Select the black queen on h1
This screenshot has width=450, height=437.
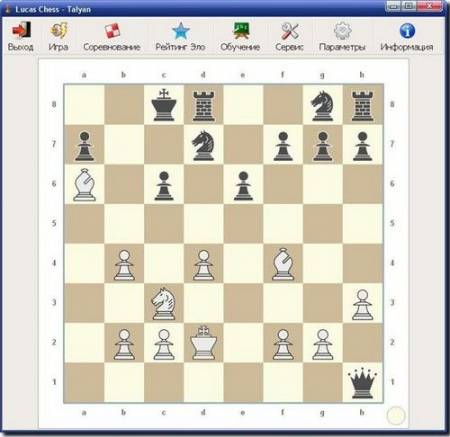click(x=362, y=383)
